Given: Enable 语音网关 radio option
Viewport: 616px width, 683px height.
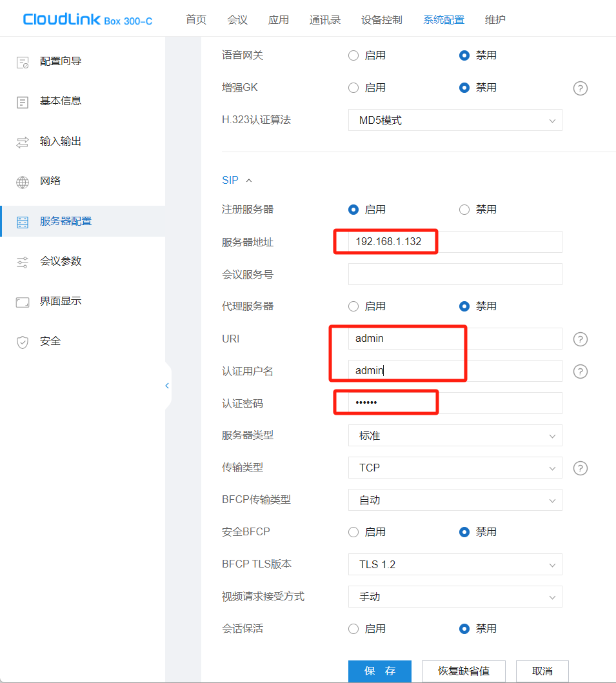Looking at the screenshot, I should (x=353, y=55).
